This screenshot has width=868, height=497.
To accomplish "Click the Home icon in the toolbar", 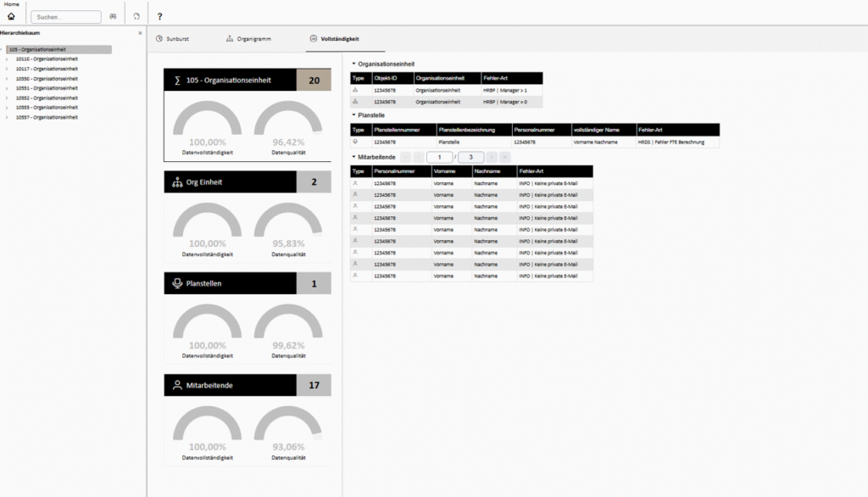I will (x=11, y=16).
